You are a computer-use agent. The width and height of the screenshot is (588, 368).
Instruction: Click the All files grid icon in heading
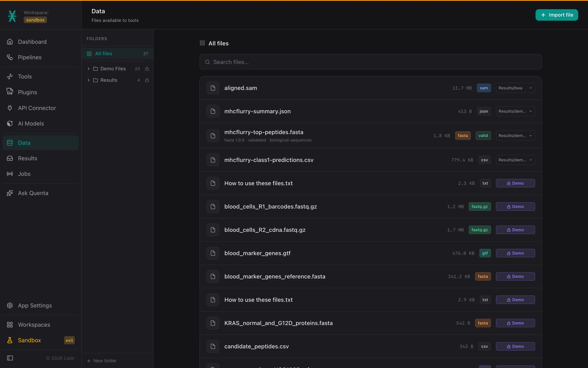pyautogui.click(x=202, y=43)
